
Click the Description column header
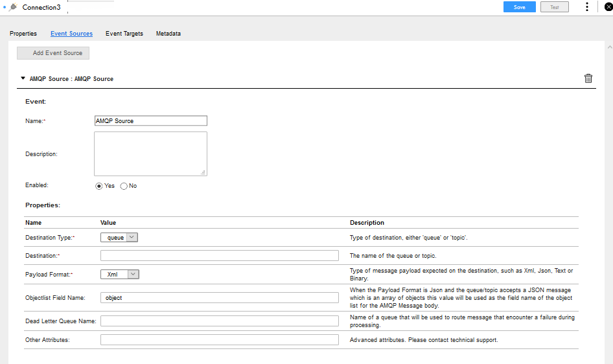coord(367,223)
